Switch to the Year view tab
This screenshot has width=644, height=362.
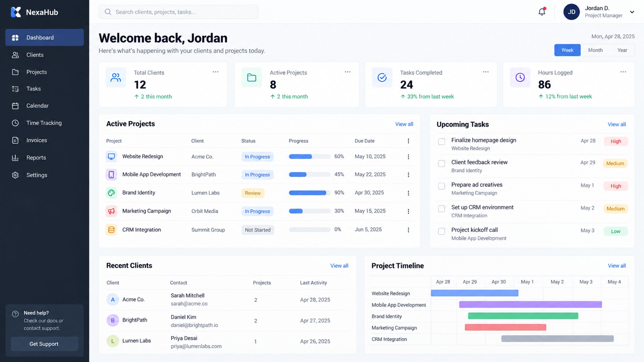pos(622,50)
